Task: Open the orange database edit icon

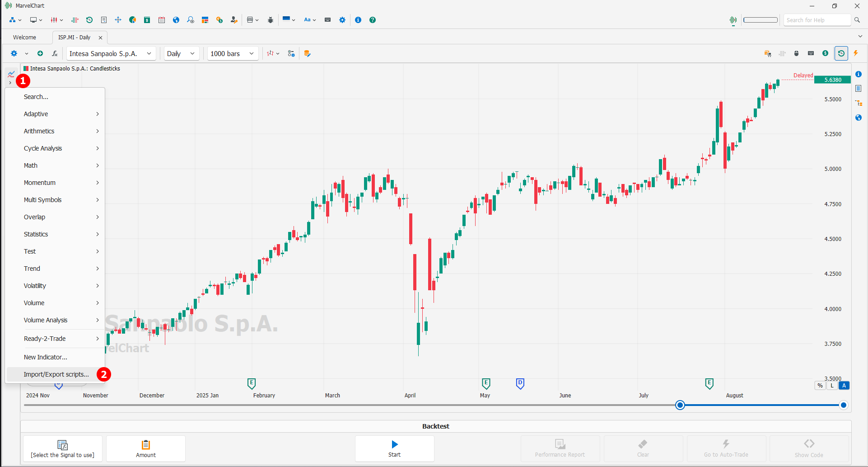Action: (x=308, y=53)
